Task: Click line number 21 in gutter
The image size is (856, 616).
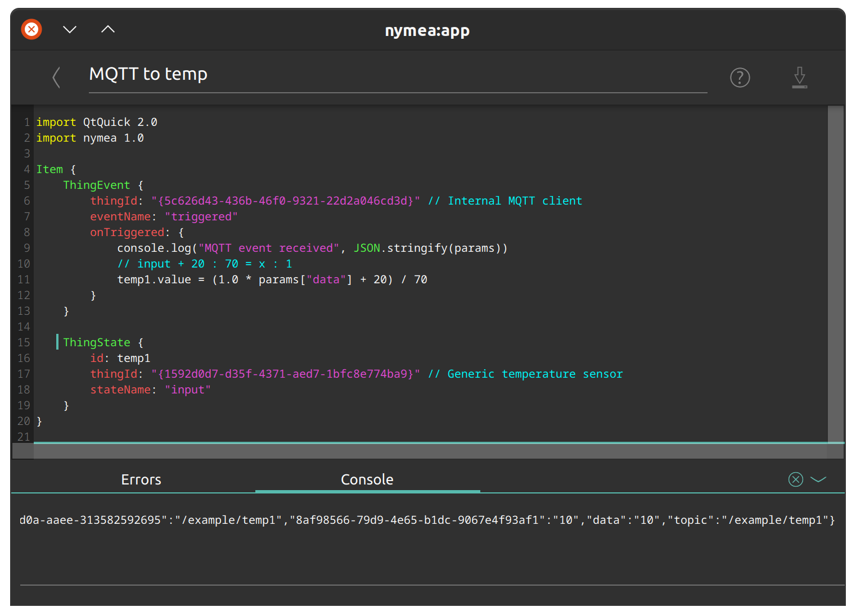Action: click(24, 437)
